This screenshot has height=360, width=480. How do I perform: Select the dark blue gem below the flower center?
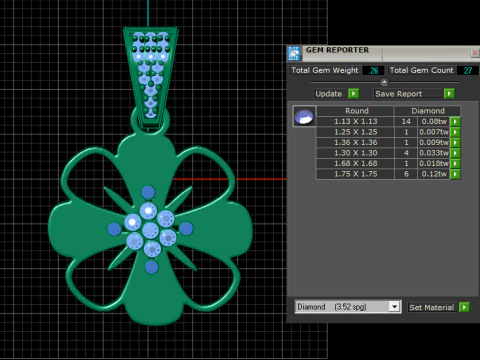152,267
